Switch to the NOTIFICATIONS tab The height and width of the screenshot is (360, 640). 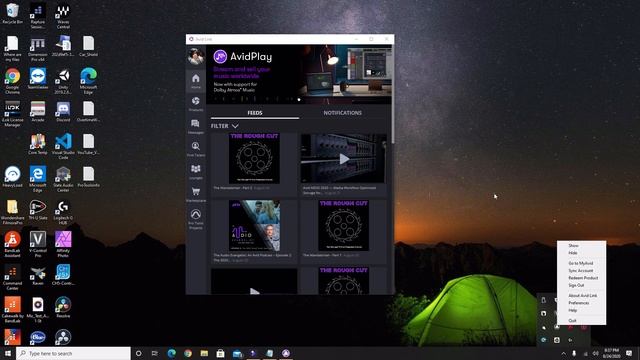click(342, 113)
